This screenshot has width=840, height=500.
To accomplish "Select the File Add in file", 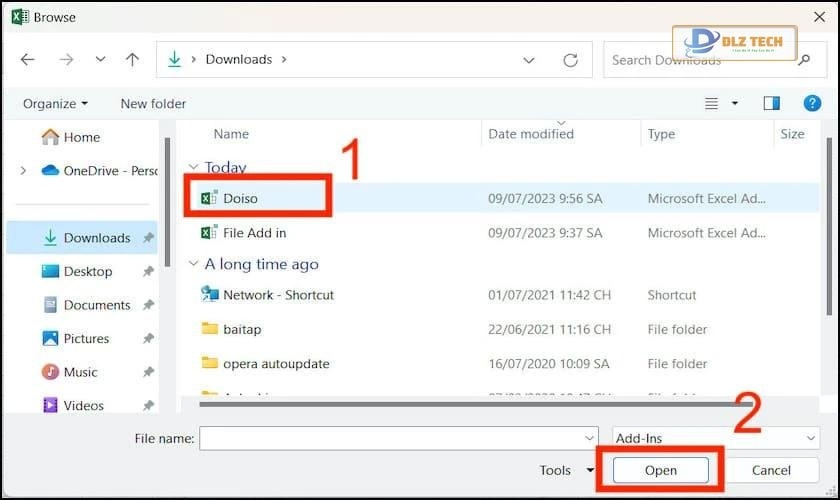I will point(254,233).
